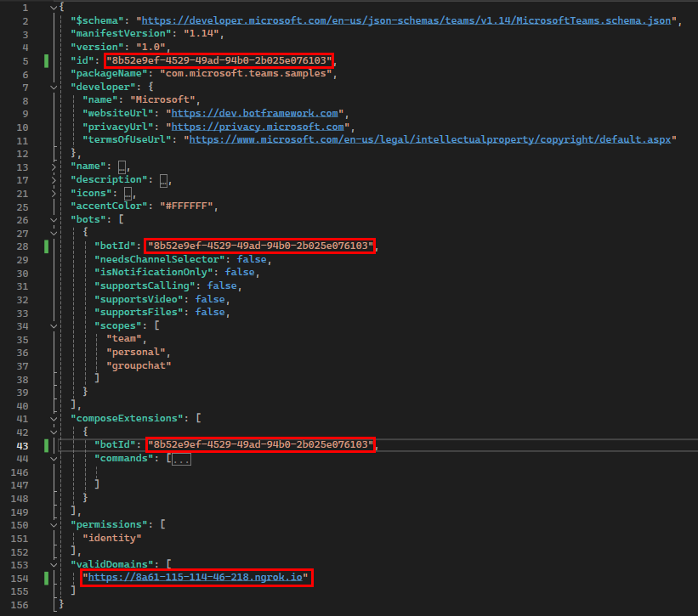
Task: Open the termsOfUseUrl copyright link
Action: pos(430,139)
